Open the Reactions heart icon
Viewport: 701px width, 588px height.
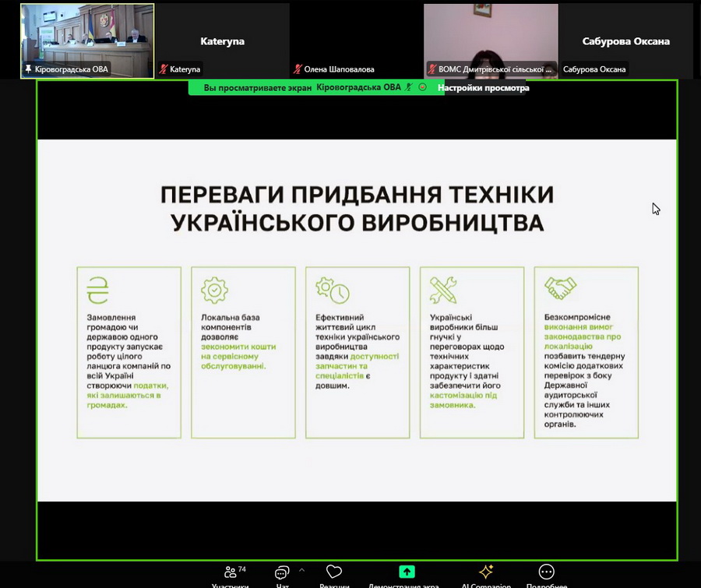tap(334, 572)
